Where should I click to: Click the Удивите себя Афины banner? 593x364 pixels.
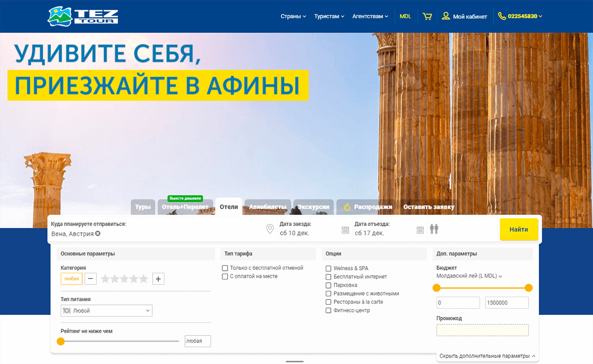158,72
